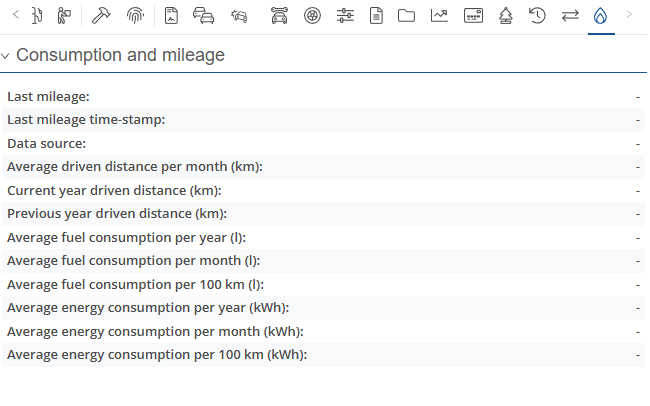Viewport: 650px width, 406px height.
Task: Select the swap arrows icon tab
Action: 570,15
